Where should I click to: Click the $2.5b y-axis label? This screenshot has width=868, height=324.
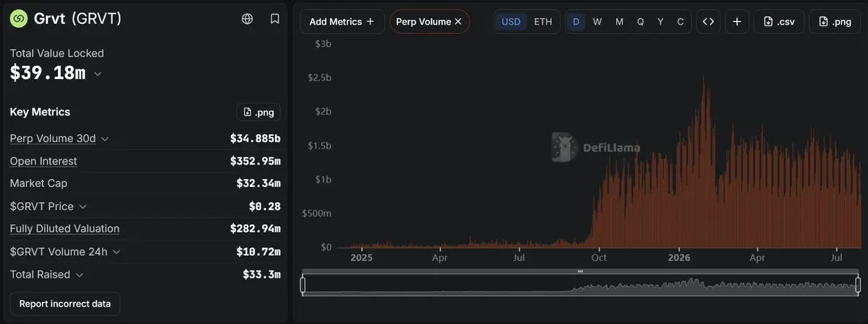pyautogui.click(x=319, y=78)
